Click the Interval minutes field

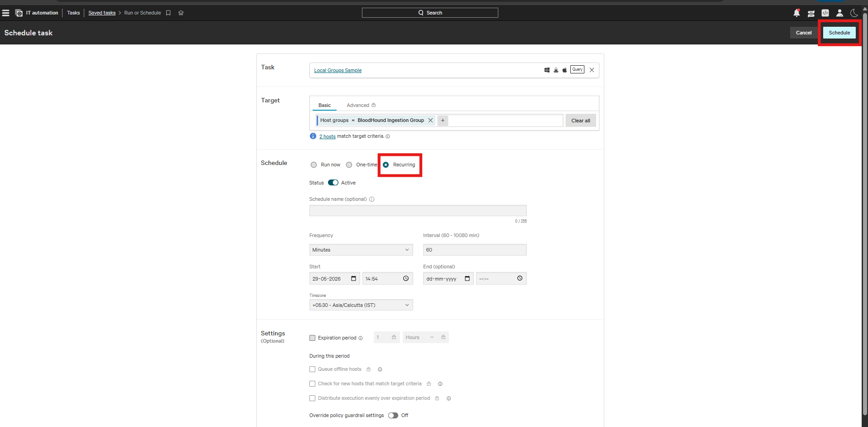[x=475, y=250]
